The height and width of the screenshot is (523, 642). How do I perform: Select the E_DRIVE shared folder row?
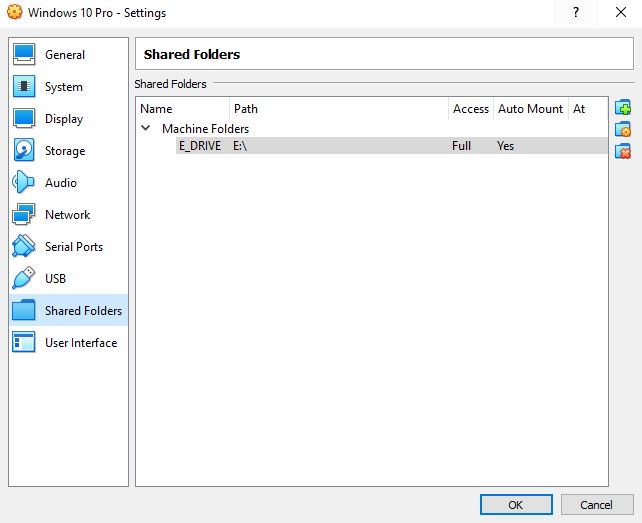point(392,145)
